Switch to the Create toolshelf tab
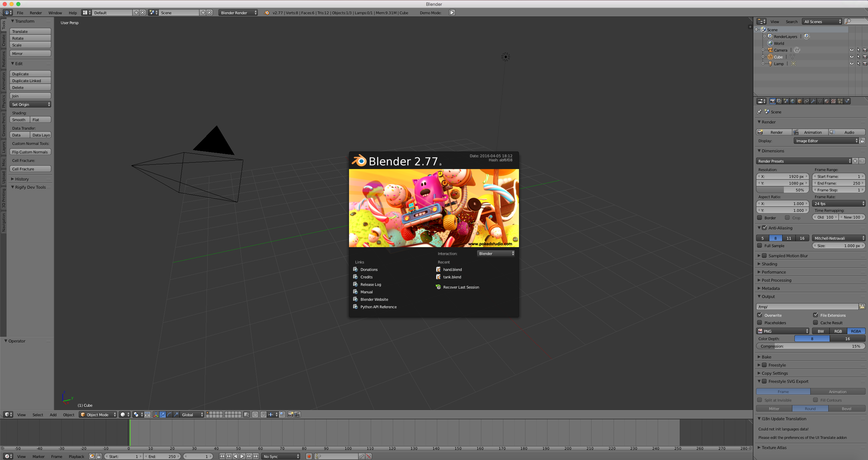 point(3,40)
